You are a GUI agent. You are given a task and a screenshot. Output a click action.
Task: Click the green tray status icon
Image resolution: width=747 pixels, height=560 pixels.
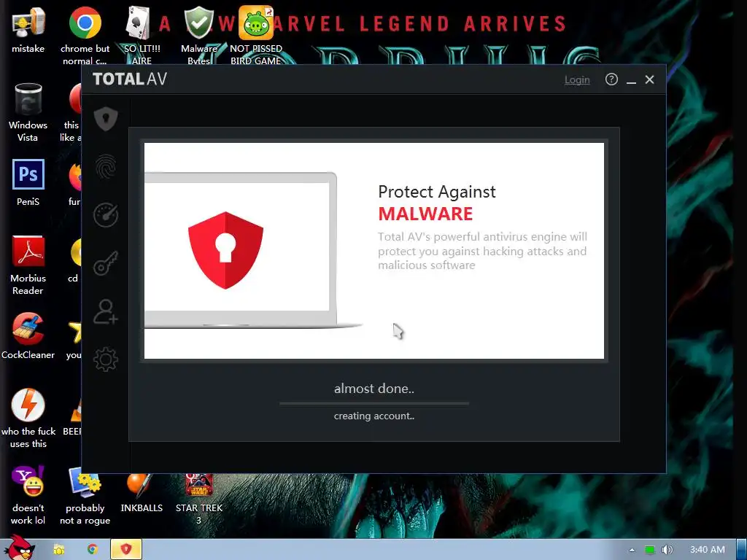[650, 550]
